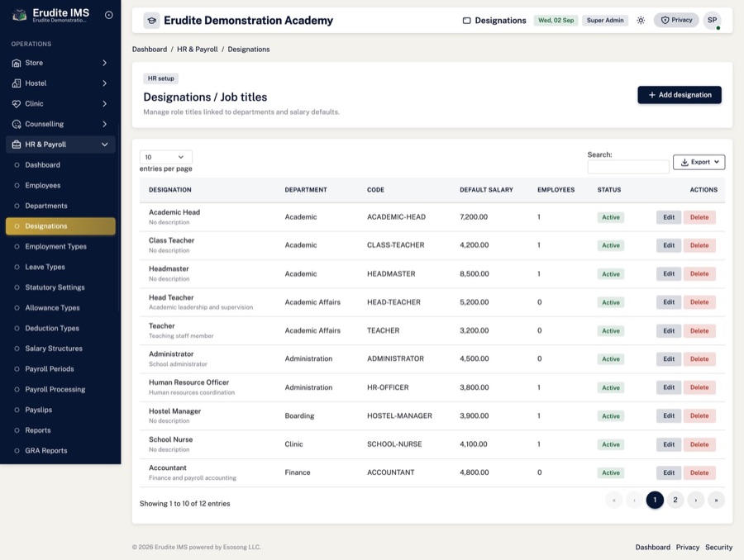This screenshot has width=744, height=560.
Task: Edit the Academic Head designation
Action: (x=669, y=217)
